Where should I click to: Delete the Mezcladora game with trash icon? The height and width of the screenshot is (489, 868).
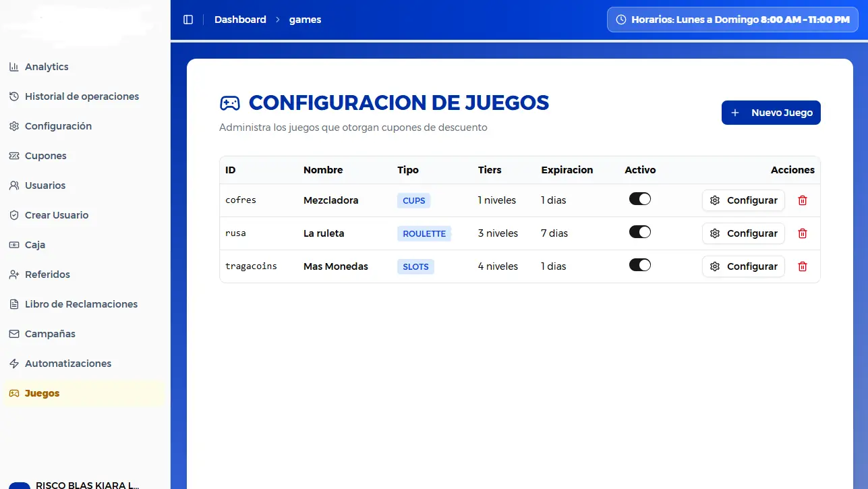point(803,200)
